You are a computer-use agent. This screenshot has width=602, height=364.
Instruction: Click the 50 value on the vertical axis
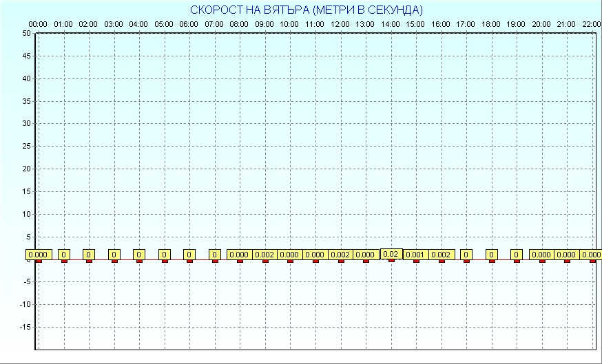point(26,33)
